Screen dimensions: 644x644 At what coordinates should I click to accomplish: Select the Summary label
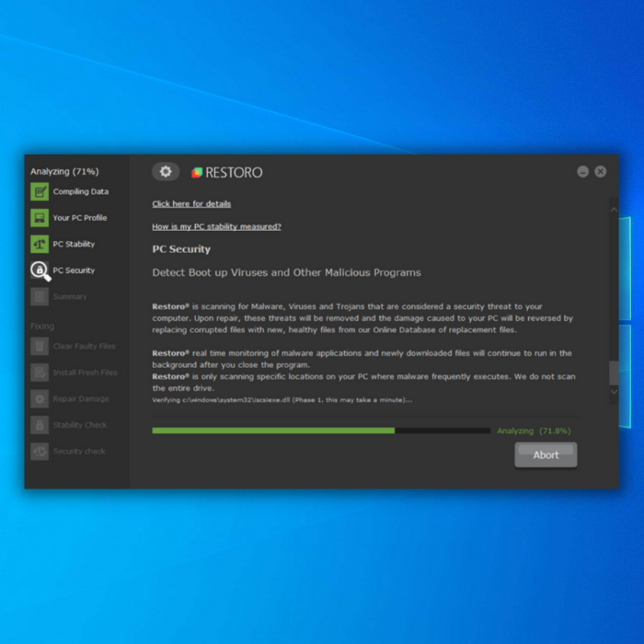pyautogui.click(x=70, y=297)
